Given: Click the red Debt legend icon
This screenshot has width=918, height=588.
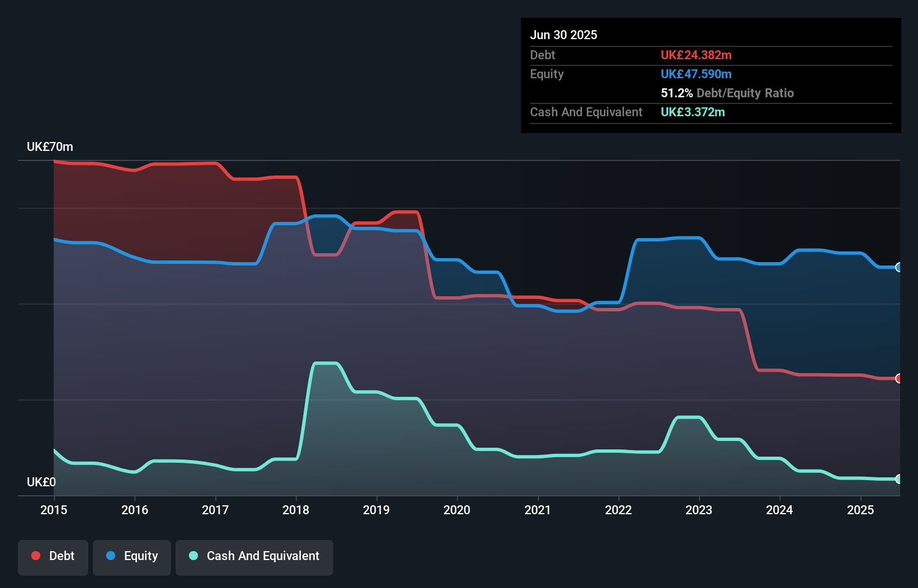Looking at the screenshot, I should coord(35,556).
